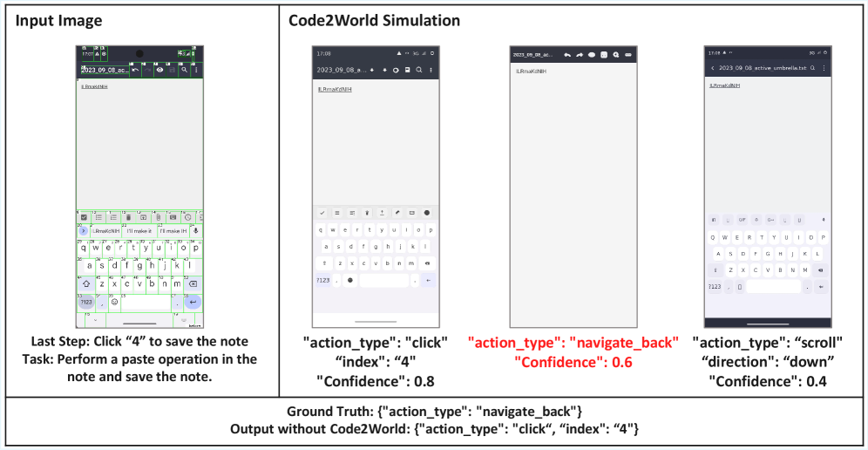Open search in navigate_back simulation toolbar

[615, 55]
